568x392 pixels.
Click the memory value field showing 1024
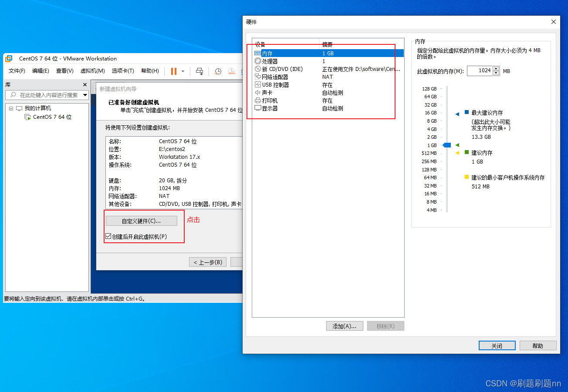point(480,70)
